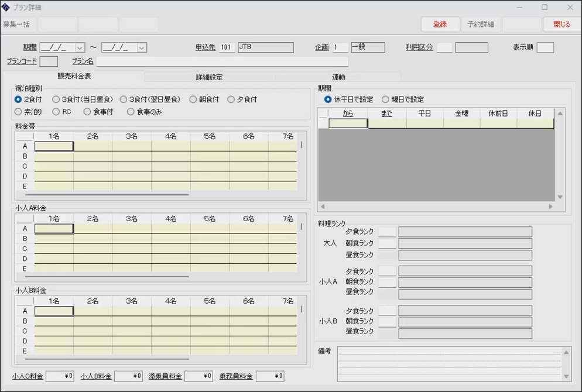Select the 朝食付 lodging type
This screenshot has height=392, width=582.
193,99
